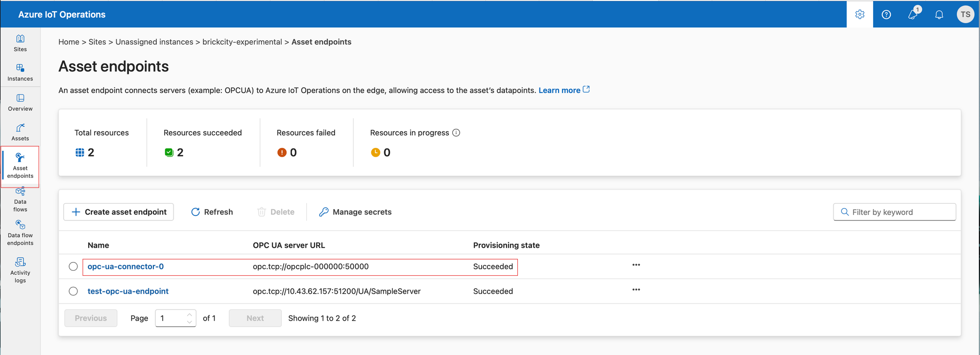The height and width of the screenshot is (355, 980).
Task: Click Create asset endpoint button
Action: click(x=119, y=212)
